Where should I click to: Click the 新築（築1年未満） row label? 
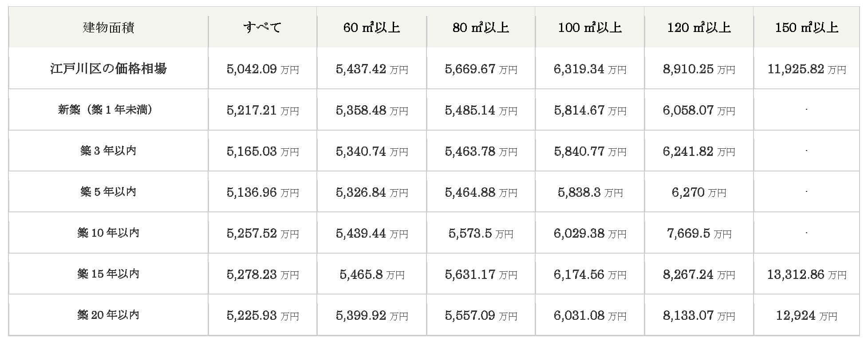tap(108, 110)
